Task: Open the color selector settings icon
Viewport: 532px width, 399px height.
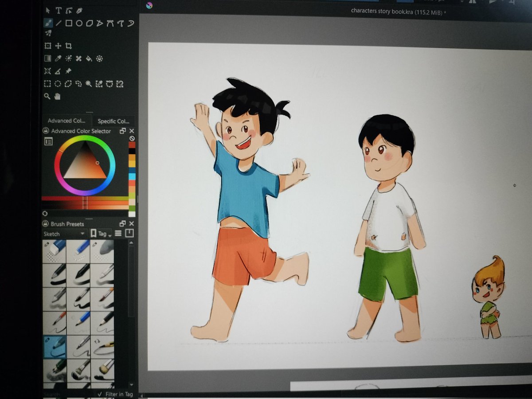Action: tap(49, 141)
